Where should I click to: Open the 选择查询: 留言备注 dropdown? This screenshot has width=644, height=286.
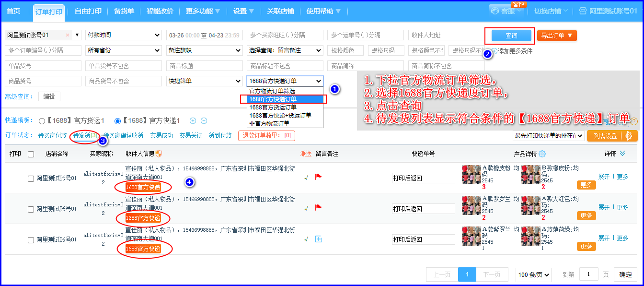(x=285, y=50)
